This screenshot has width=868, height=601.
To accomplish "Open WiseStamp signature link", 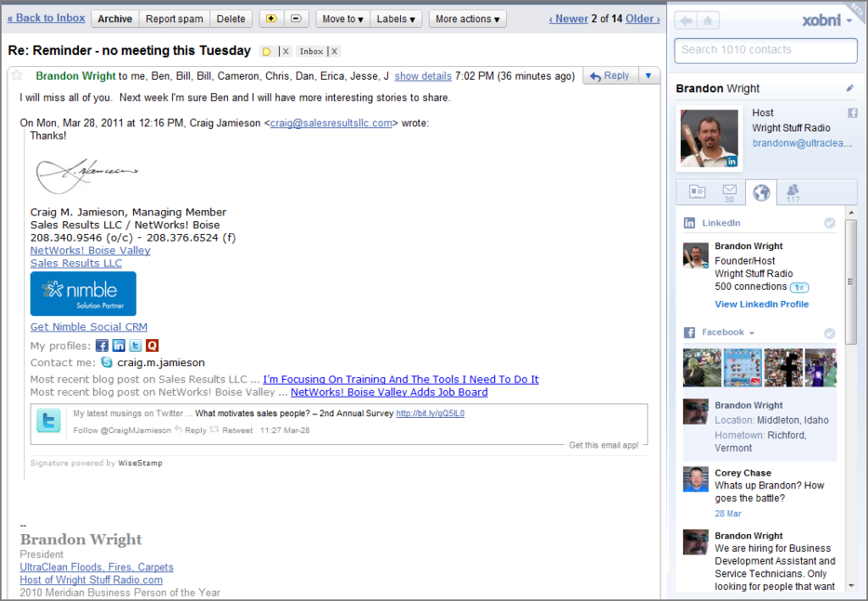I will pyautogui.click(x=140, y=463).
